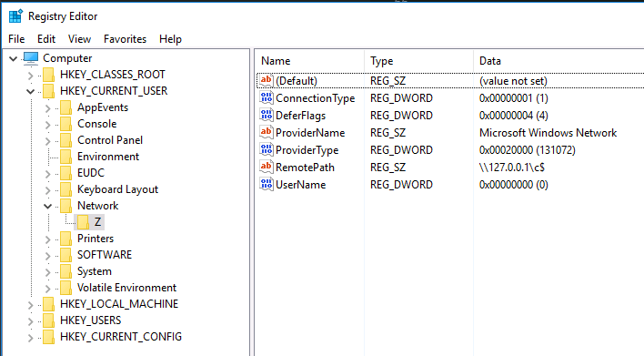Sort values by Data column header
Screen dimensions: 644x356
point(558,61)
